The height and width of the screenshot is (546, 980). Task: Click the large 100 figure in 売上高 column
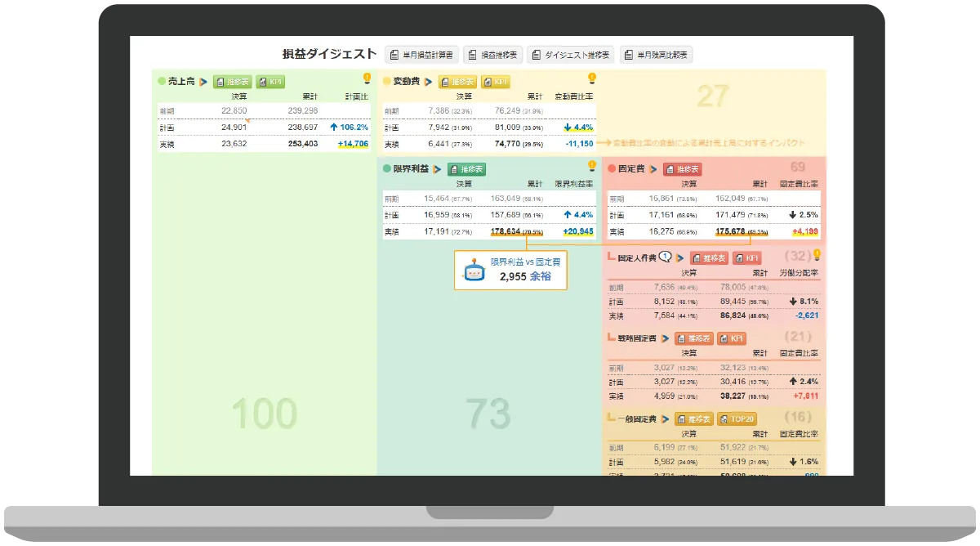click(x=264, y=414)
